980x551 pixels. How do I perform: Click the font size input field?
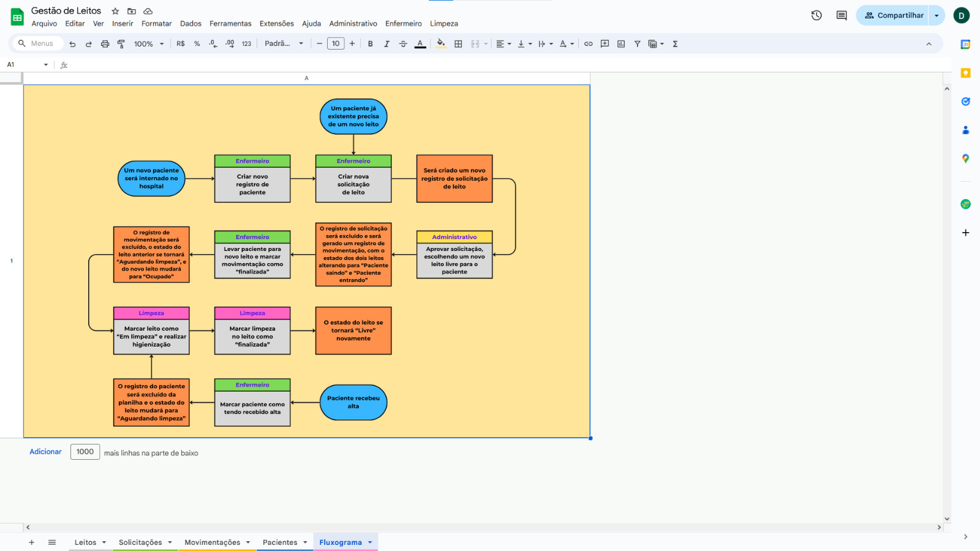click(x=336, y=44)
